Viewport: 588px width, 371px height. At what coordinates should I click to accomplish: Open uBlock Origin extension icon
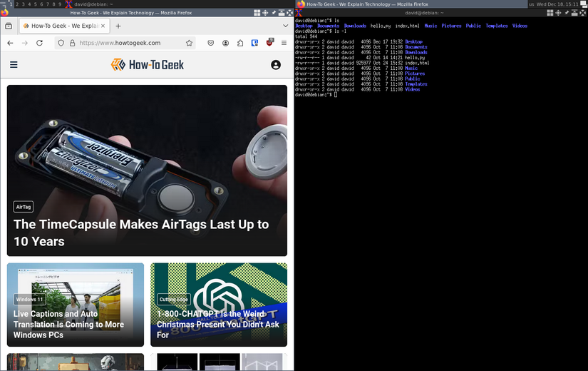pos(269,42)
